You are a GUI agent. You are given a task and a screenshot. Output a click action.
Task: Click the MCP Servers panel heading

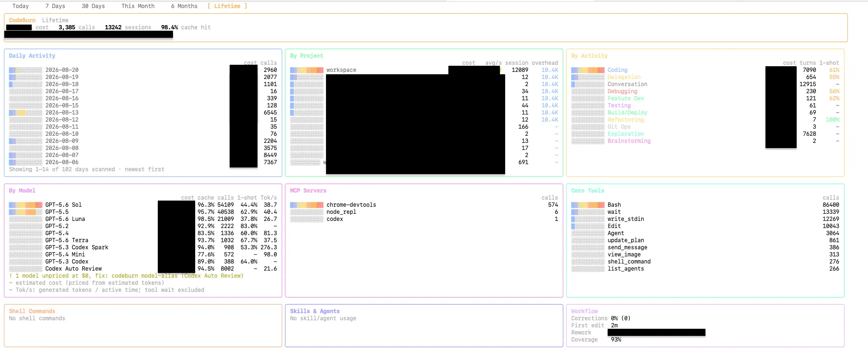click(x=308, y=191)
